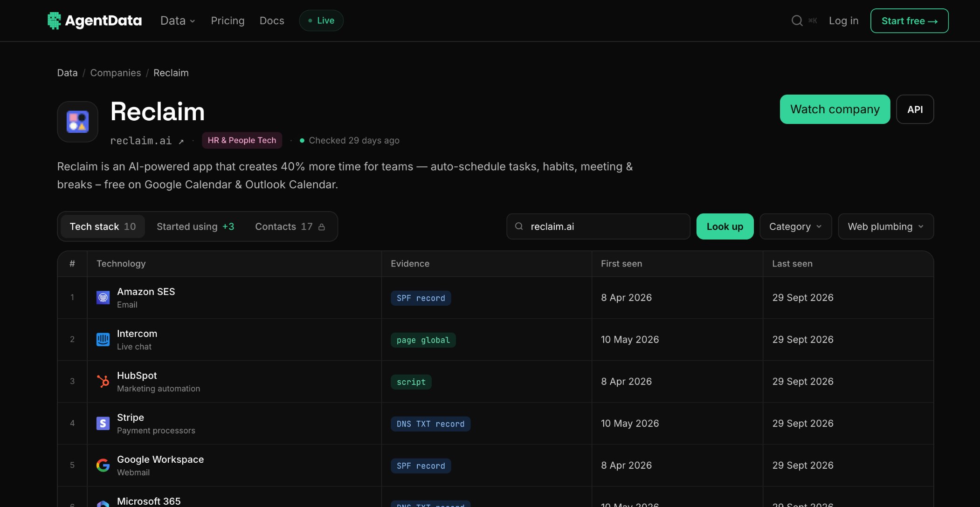The width and height of the screenshot is (980, 507).
Task: Go to Pricing page
Action: coord(228,21)
